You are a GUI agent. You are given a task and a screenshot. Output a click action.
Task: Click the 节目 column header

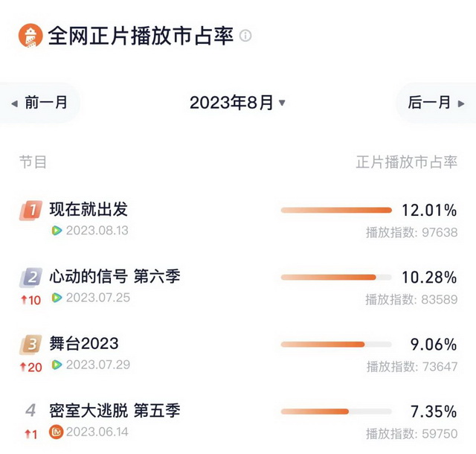point(33,162)
